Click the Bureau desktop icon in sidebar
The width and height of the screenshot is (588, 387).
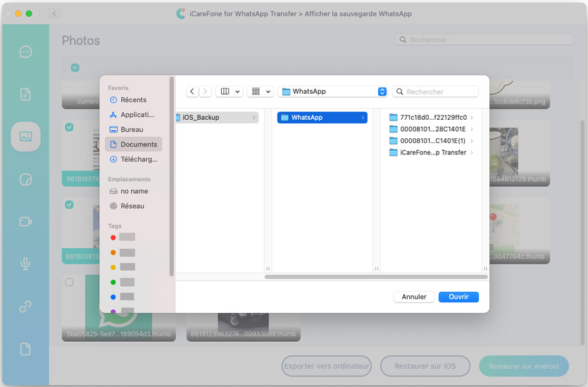tap(113, 130)
